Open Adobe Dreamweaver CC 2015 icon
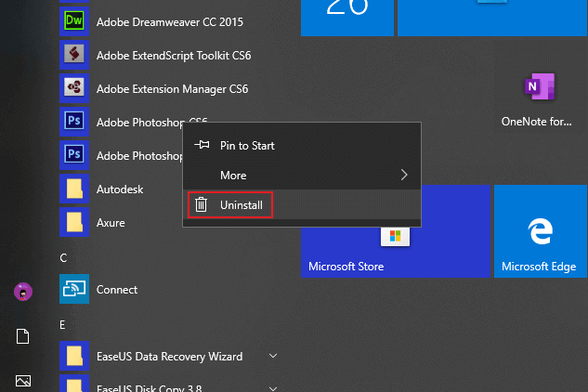 point(74,21)
